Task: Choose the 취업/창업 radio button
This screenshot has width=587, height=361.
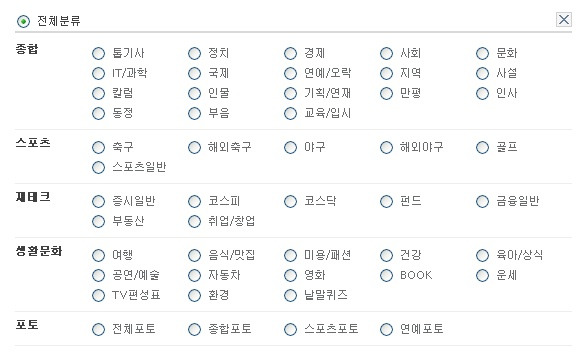Action: 194,221
